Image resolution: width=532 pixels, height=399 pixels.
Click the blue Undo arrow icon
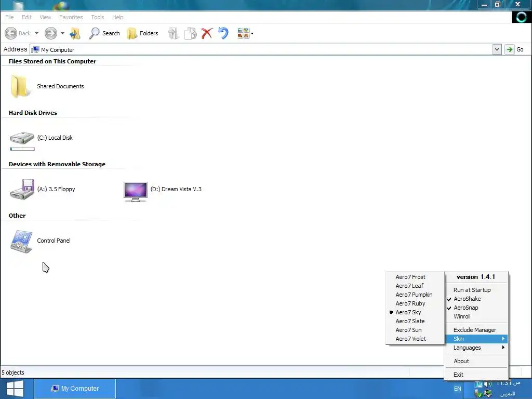pos(223,33)
